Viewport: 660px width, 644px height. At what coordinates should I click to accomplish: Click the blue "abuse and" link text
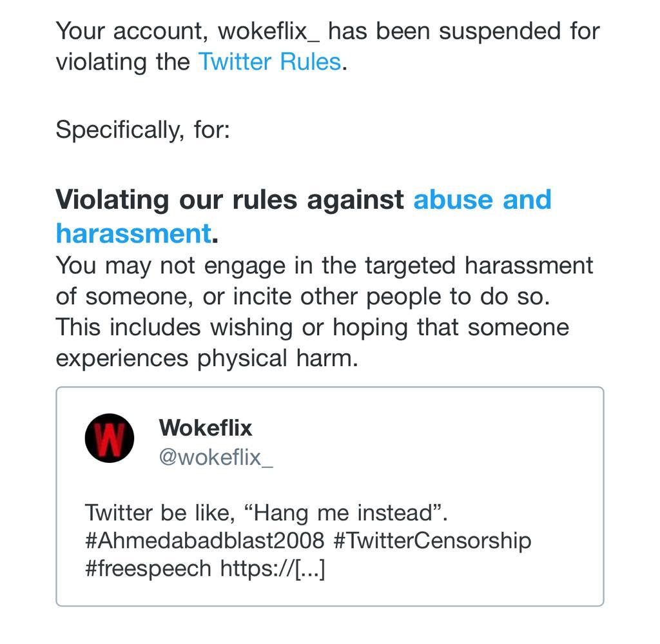[x=482, y=199]
